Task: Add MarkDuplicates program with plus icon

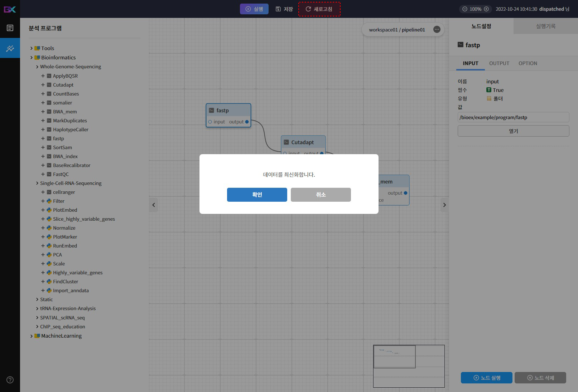Action: [43, 121]
